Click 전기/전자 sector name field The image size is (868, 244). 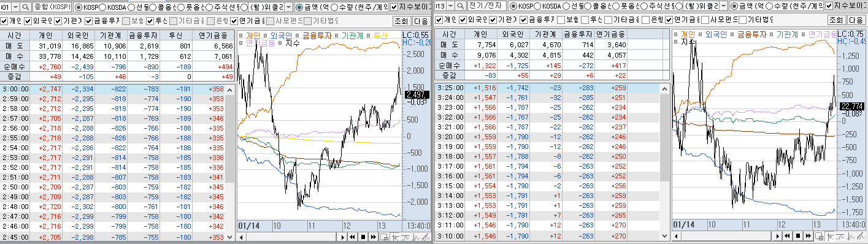(487, 6)
